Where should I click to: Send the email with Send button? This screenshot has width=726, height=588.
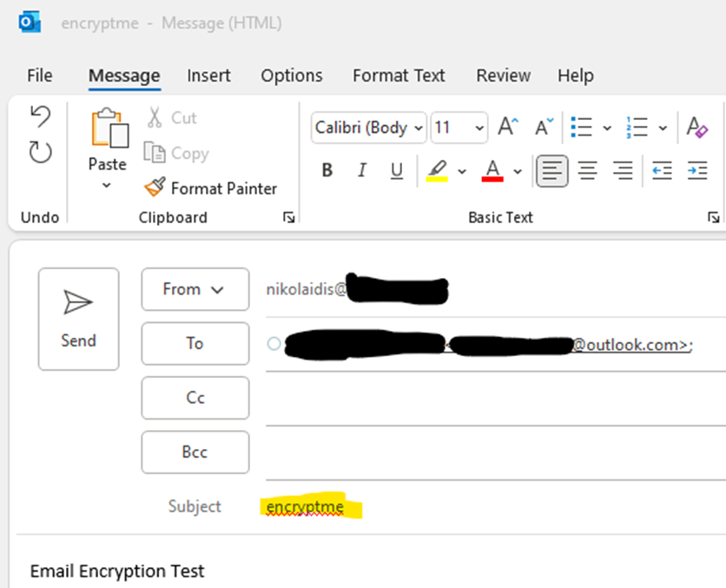[78, 319]
